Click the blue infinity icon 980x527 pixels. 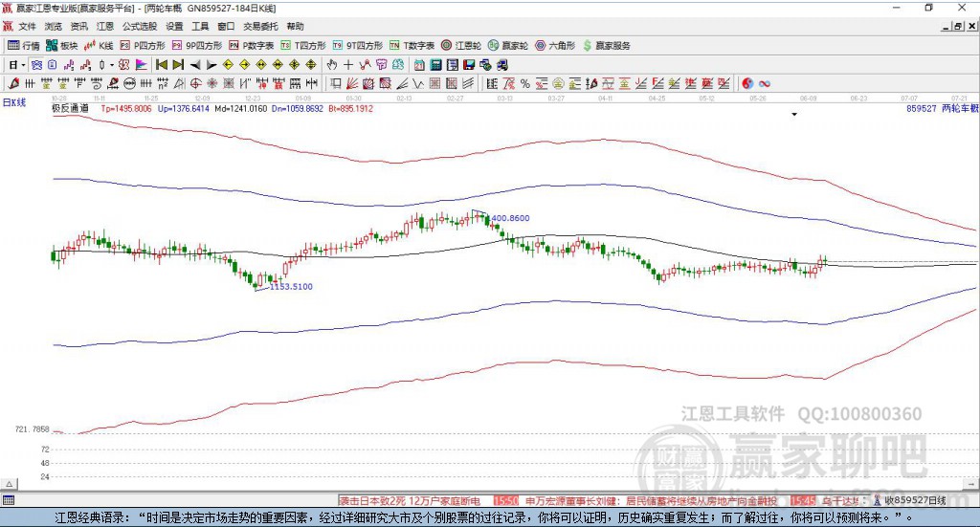[x=765, y=83]
